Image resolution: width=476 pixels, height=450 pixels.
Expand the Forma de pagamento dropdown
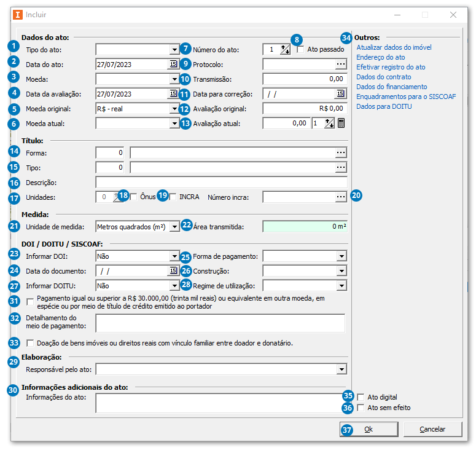(341, 256)
